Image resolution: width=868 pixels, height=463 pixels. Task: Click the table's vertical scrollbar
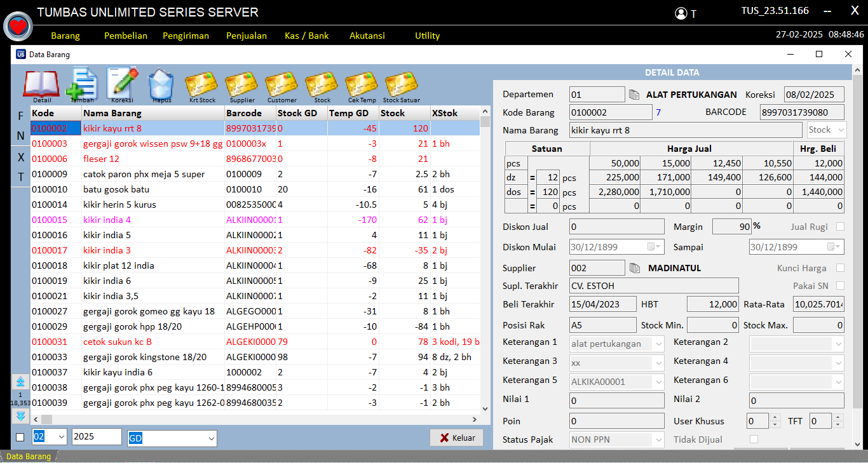(485, 260)
